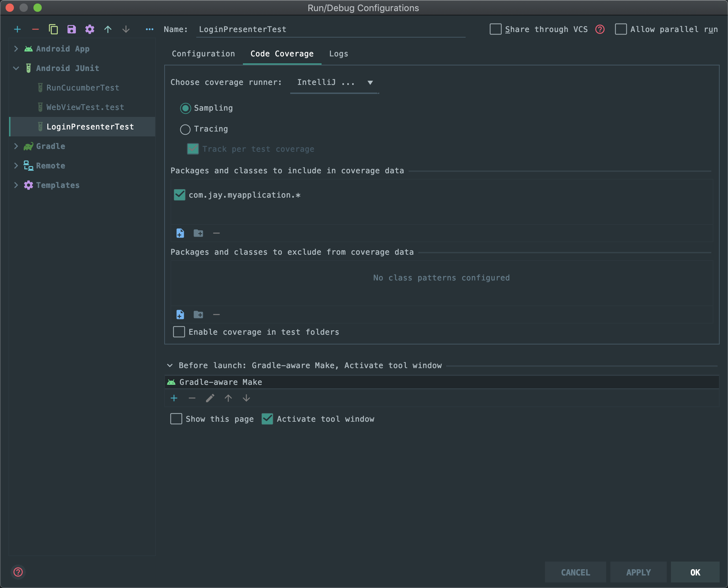Toggle Allow parallel run checkbox
The image size is (728, 588).
point(621,29)
